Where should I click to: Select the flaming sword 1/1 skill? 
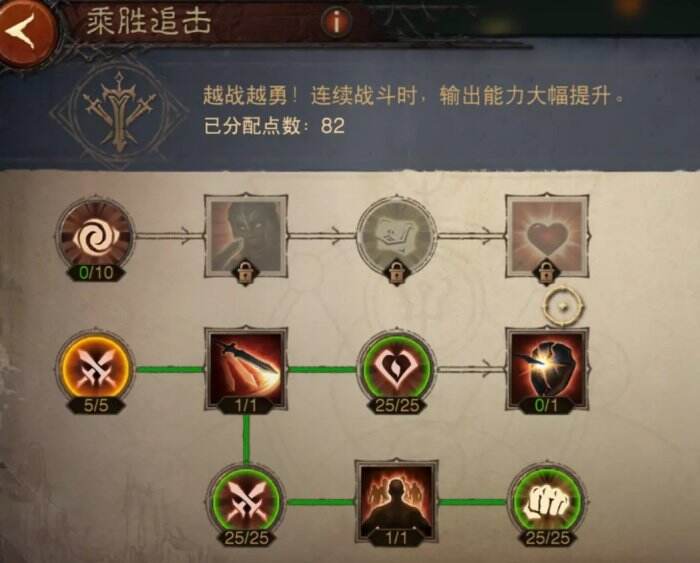246,369
